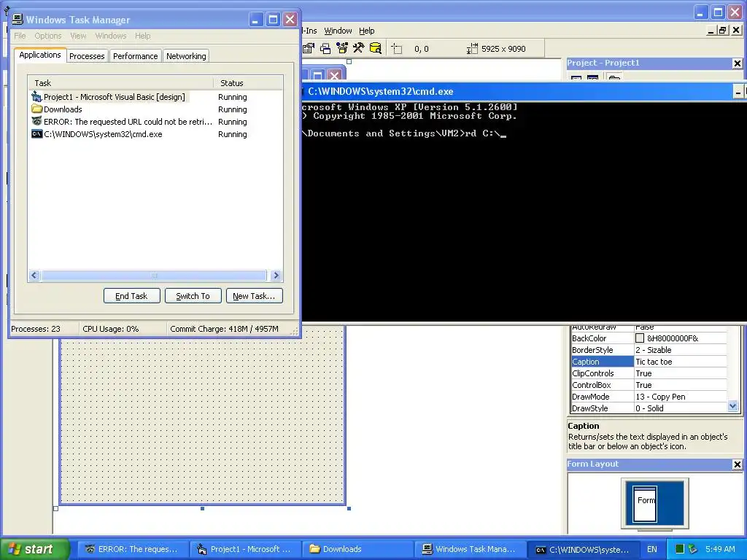Select the C:\WINDOWS\system32\cmd.exe task row
This screenshot has height=560, width=747.
pos(155,134)
